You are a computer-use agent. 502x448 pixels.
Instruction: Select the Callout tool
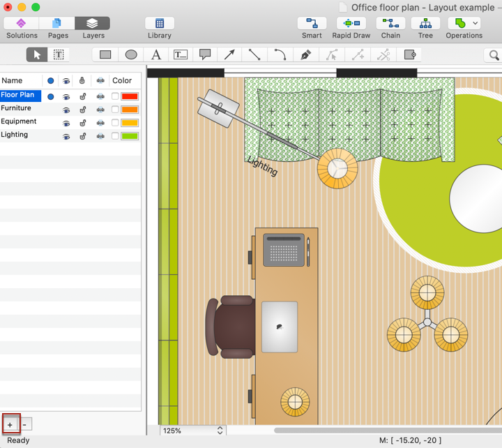205,54
